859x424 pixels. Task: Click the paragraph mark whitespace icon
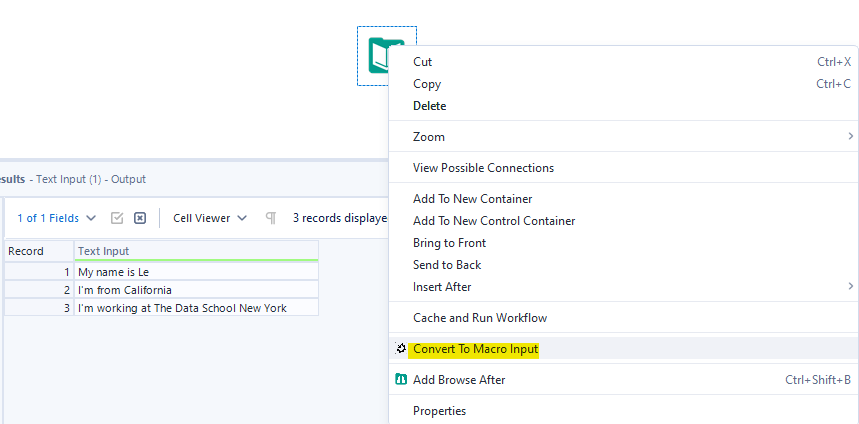[x=270, y=218]
